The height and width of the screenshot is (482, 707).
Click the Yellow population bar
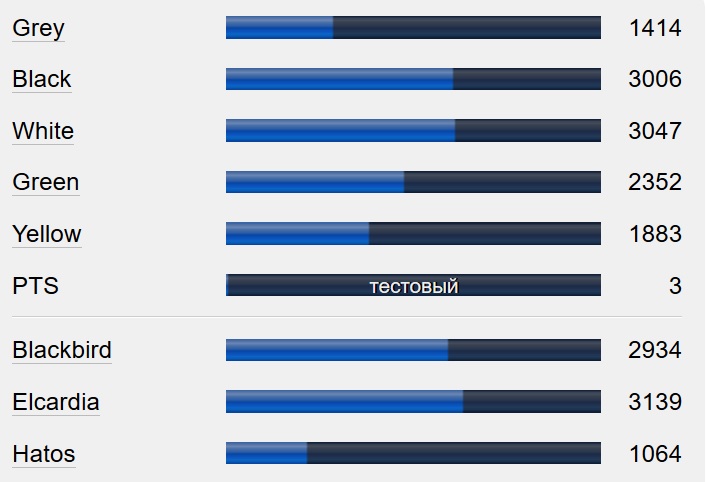click(413, 234)
